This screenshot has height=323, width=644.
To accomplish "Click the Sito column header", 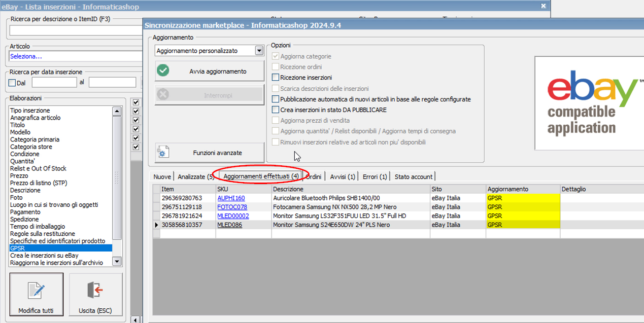I will point(458,189).
